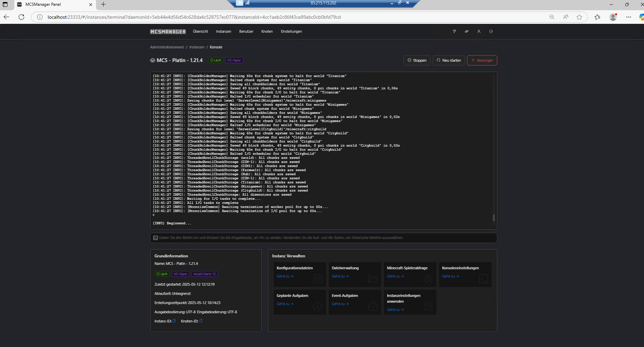Open Gehe zu under Minecraft-Spielerabfrage
This screenshot has height=347, width=644.
pos(395,276)
